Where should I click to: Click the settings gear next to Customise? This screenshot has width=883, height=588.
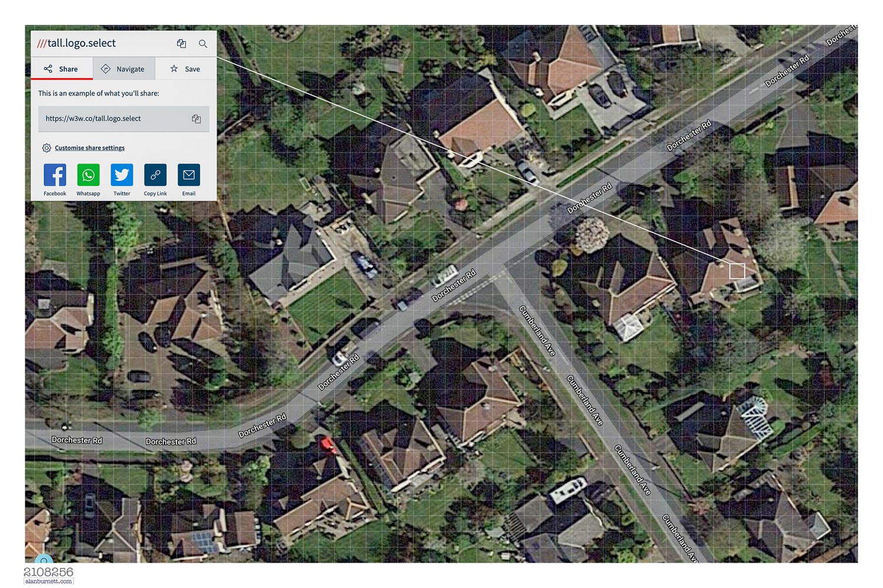(x=46, y=148)
